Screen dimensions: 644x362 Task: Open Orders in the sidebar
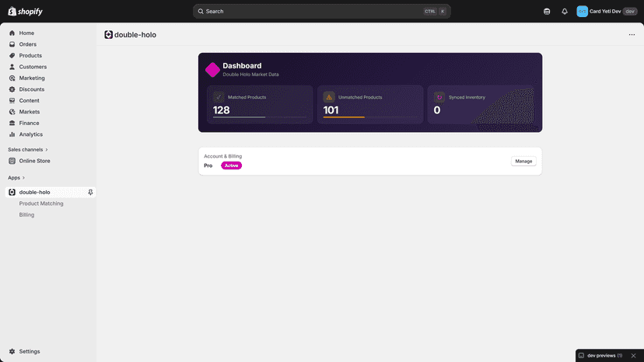tap(27, 44)
